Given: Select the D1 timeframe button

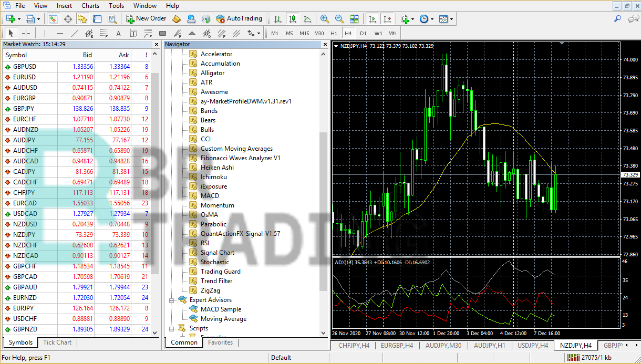Looking at the screenshot, I should point(363,34).
